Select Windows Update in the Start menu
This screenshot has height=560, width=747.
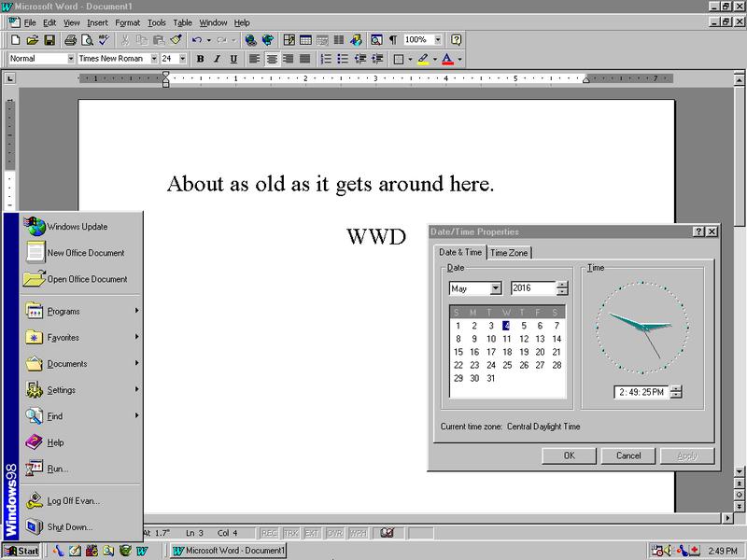(x=81, y=227)
